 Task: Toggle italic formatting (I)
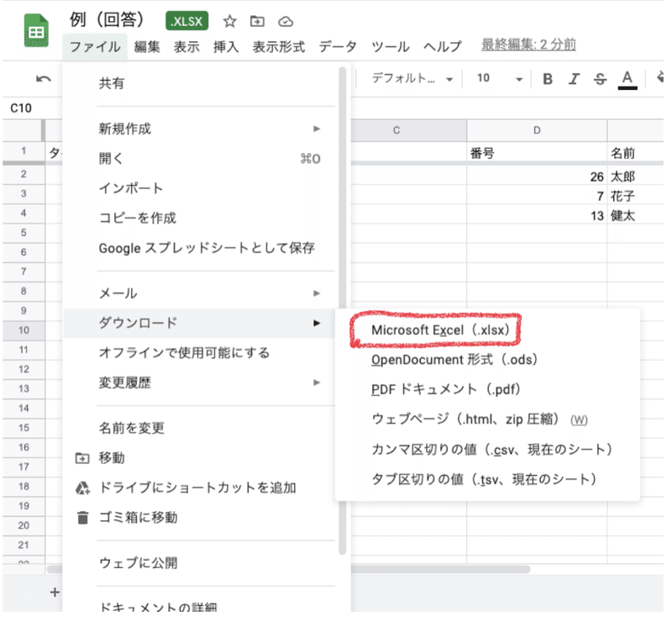click(574, 79)
